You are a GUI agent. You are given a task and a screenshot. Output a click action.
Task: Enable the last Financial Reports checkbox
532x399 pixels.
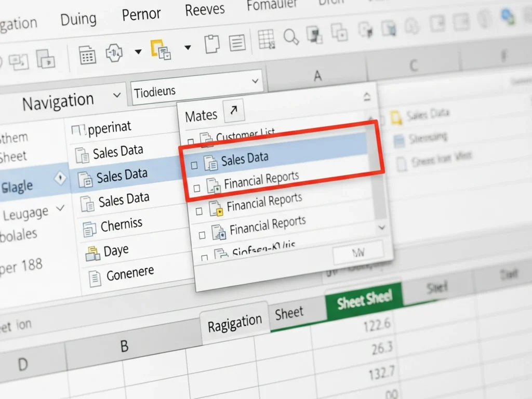pos(202,235)
